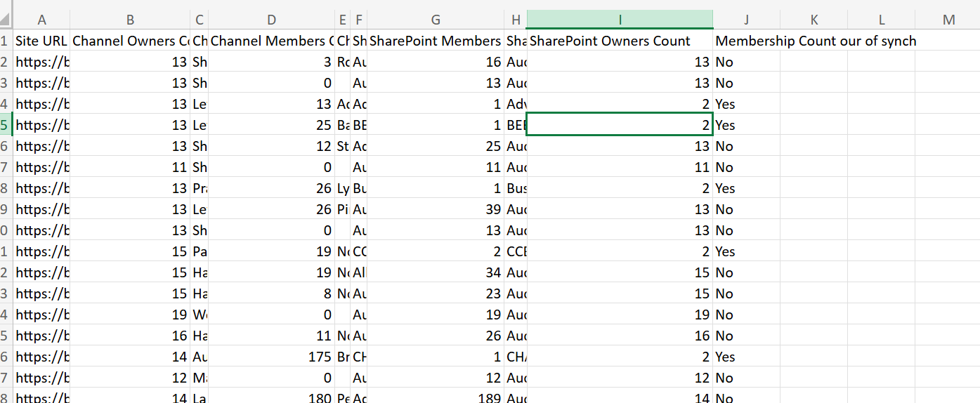This screenshot has width=980, height=403.
Task: Select Channel Owners cell '11' in row 7
Action: (x=130, y=167)
